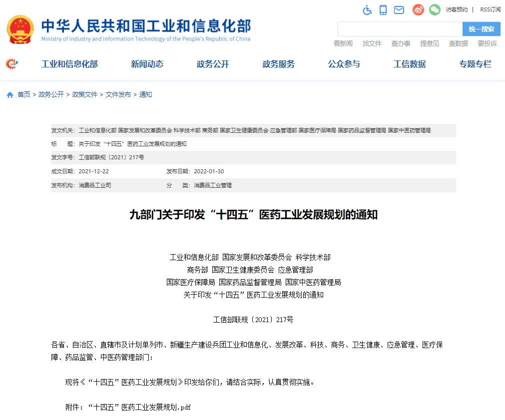Click the document number 工信部联规〔2021〕217号 in the metadata table
The height and width of the screenshot is (420, 505).
coord(111,157)
